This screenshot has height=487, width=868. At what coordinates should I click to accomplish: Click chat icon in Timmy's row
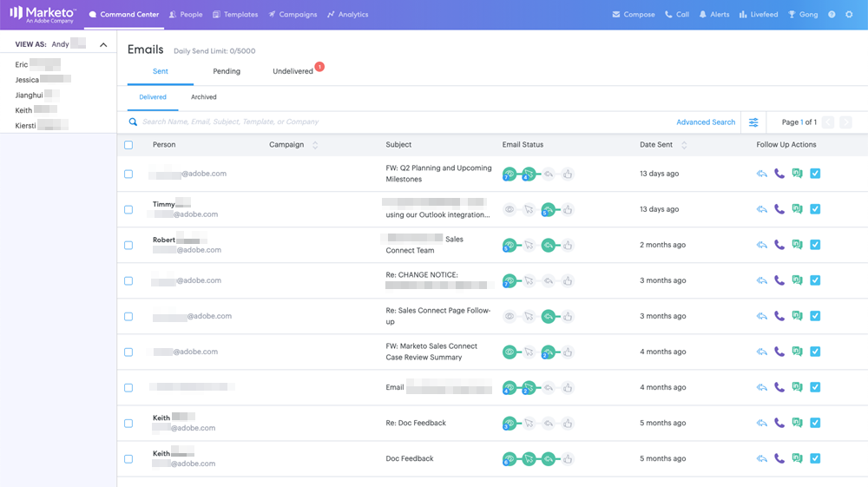coord(797,209)
